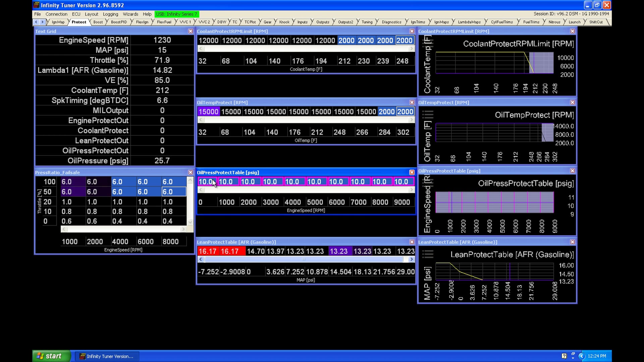Click the USB: Infinity Series 7 status indicator
Image resolution: width=644 pixels, height=362 pixels.
coord(177,14)
